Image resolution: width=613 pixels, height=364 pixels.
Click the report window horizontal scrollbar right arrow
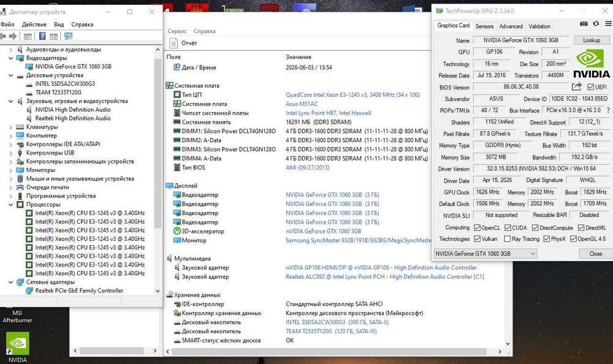click(500, 352)
